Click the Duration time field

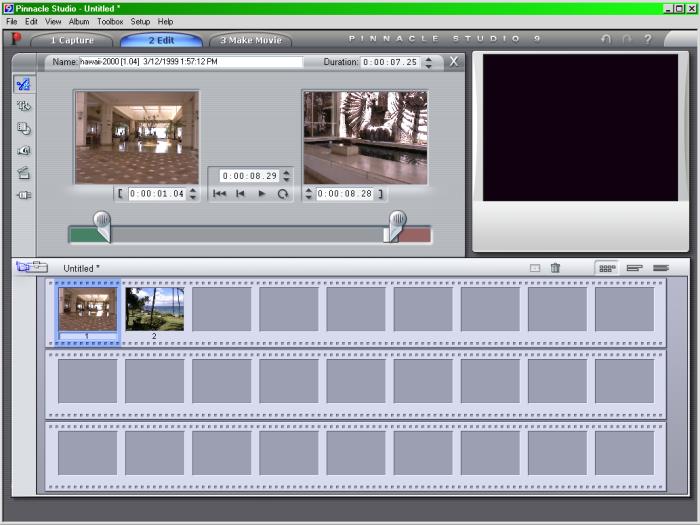(390, 62)
